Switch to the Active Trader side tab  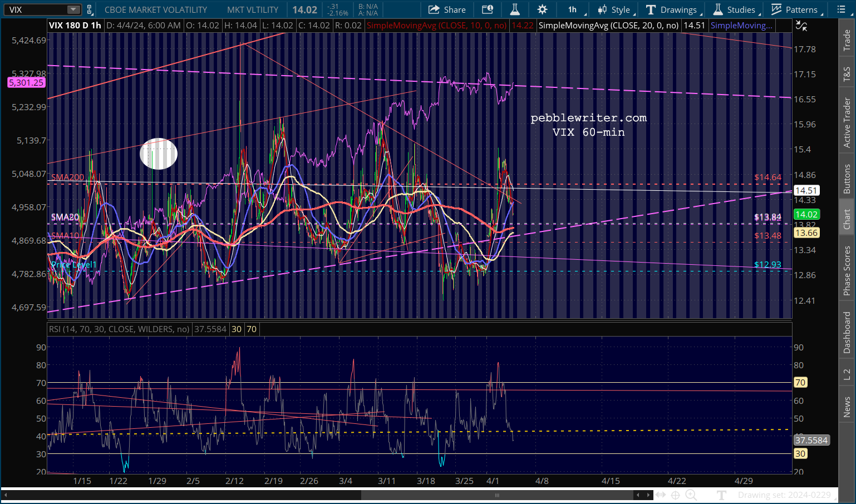click(847, 123)
